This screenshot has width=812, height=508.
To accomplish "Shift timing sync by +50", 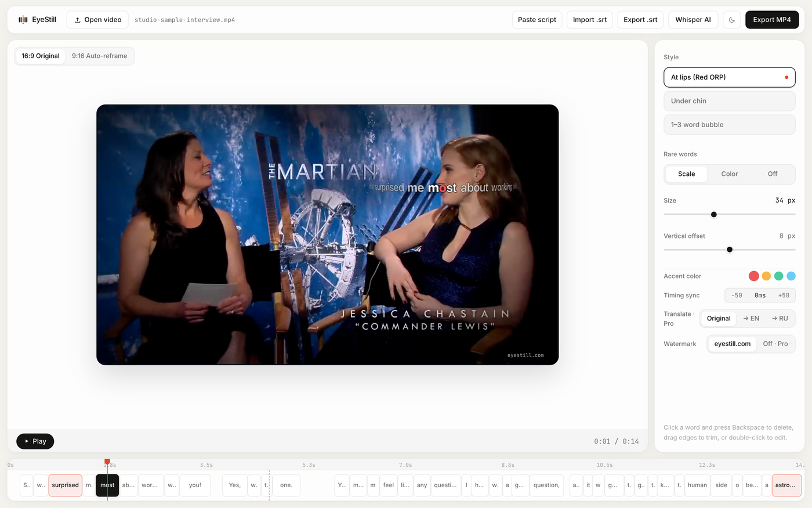I will [x=784, y=296].
